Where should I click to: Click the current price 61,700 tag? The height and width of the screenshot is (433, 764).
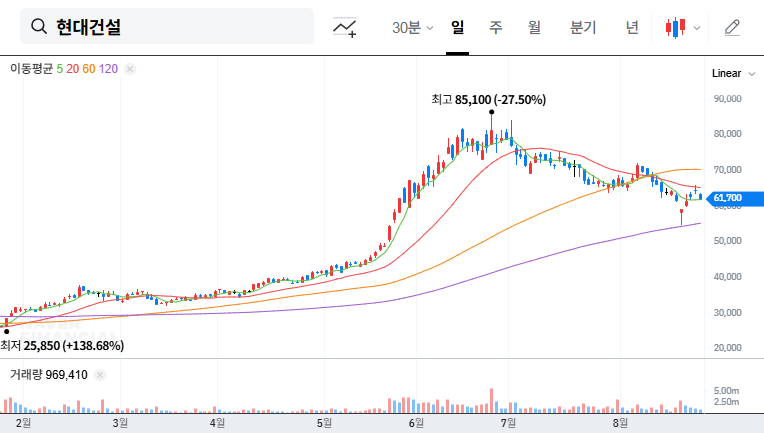pos(736,198)
